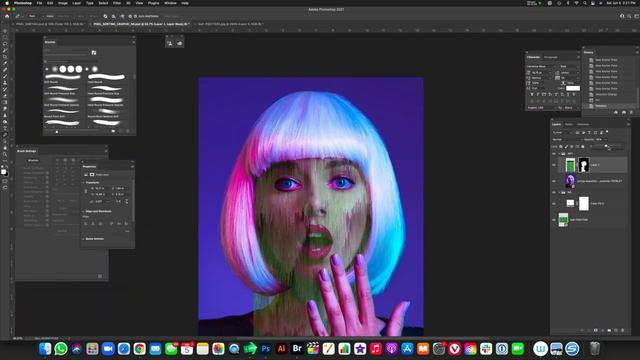Create new snapshot in History panel
640x360 pixels.
click(624, 112)
